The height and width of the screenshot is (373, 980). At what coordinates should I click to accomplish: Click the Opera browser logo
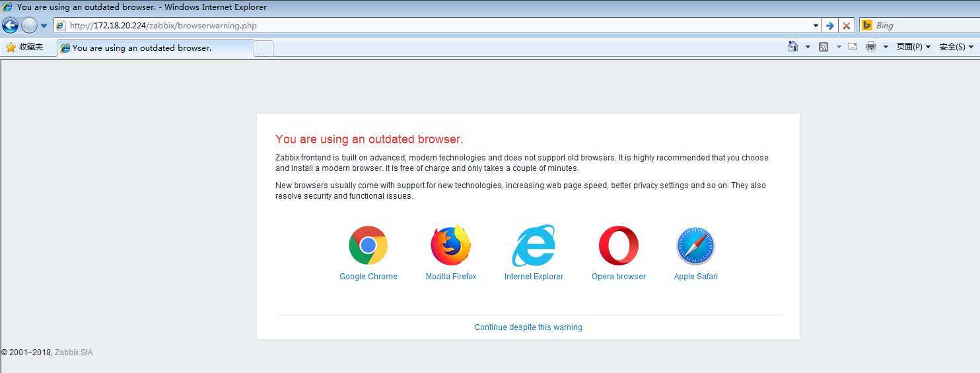tap(619, 246)
